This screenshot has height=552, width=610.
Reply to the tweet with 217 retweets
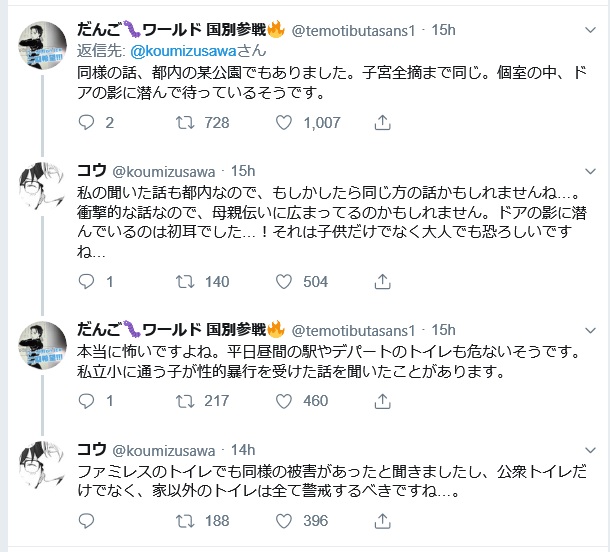coord(86,401)
